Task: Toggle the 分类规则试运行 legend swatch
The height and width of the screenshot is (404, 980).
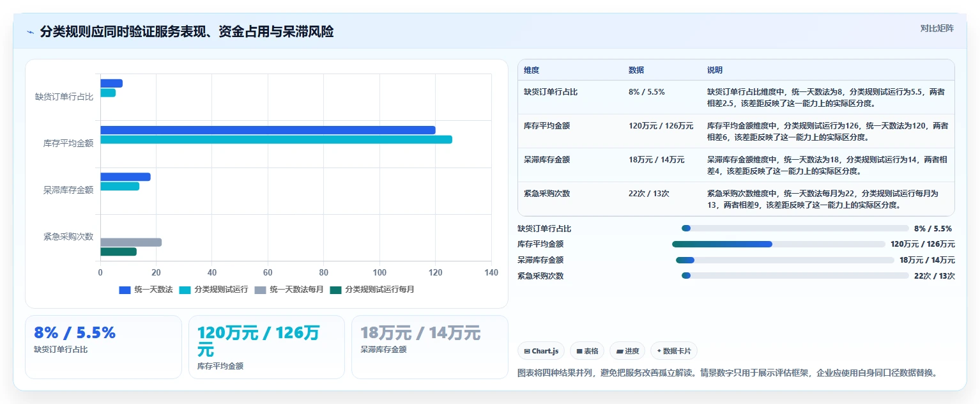Action: pyautogui.click(x=185, y=290)
